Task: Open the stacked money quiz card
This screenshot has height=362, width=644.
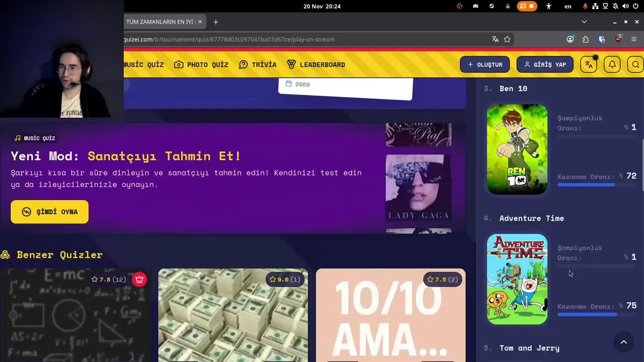Action: click(233, 315)
